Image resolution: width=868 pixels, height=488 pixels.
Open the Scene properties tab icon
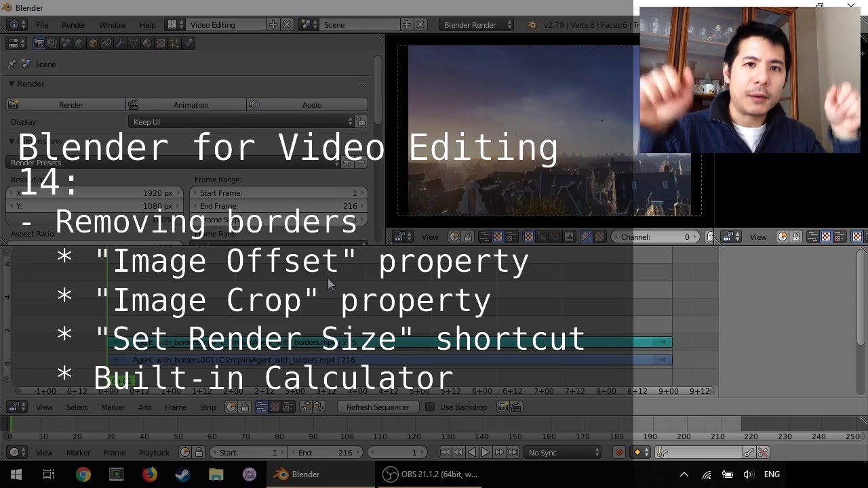tap(66, 43)
